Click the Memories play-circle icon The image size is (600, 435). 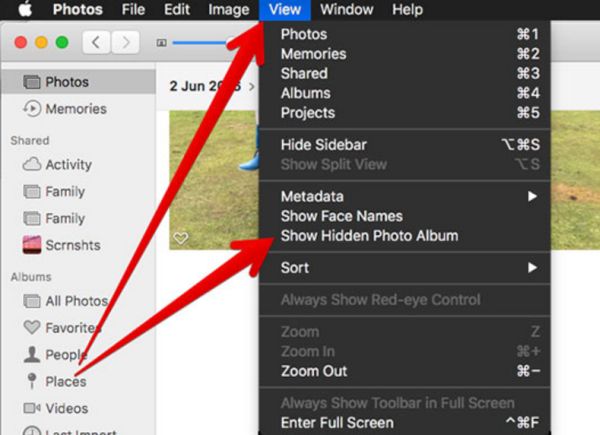(31, 109)
